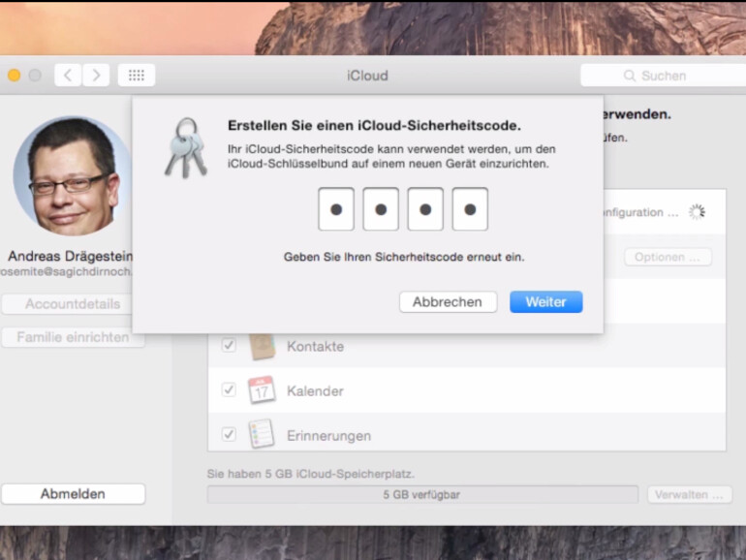Click the search magnifier icon
The width and height of the screenshot is (746, 560).
tap(629, 76)
